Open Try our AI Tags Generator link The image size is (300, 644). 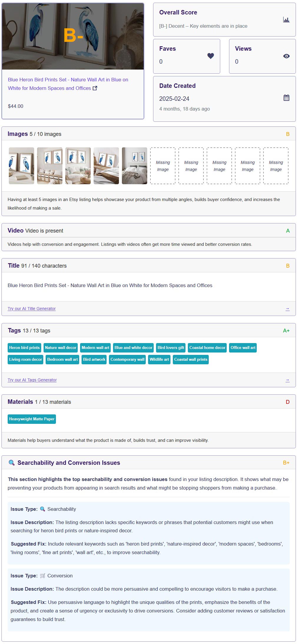[32, 380]
